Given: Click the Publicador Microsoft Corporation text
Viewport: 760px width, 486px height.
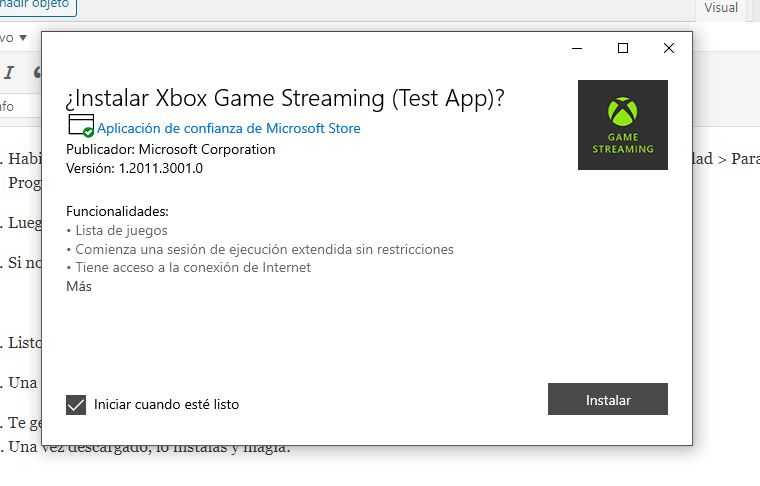Looking at the screenshot, I should pos(171,150).
